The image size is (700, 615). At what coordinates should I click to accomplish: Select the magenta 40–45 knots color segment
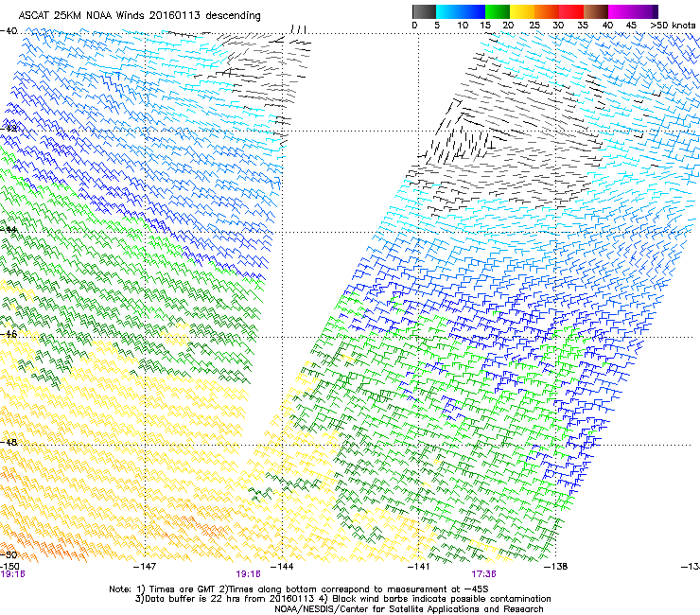pyautogui.click(x=621, y=11)
